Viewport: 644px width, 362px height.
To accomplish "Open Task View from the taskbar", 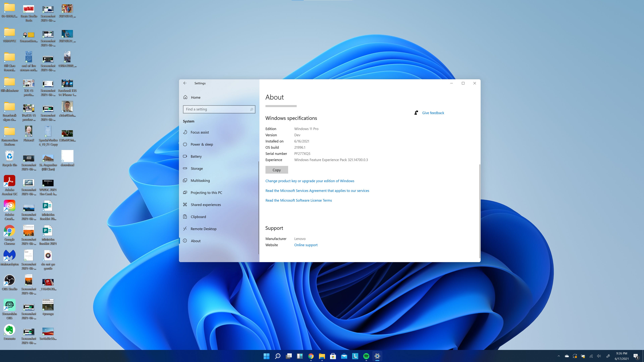I will [289, 356].
